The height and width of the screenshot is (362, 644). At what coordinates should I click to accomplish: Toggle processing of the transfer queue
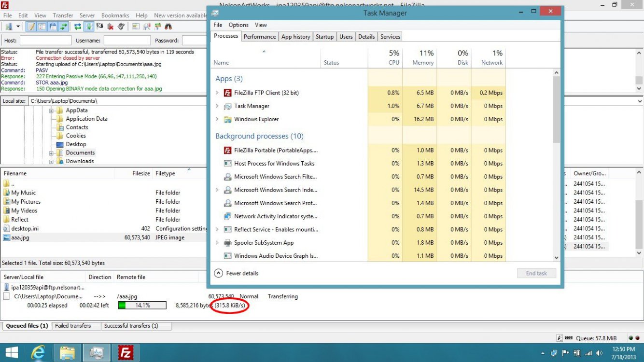click(x=89, y=27)
